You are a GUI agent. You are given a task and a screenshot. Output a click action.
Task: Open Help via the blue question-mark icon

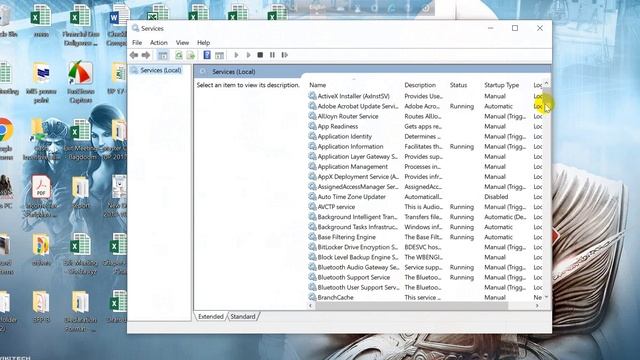tap(207, 55)
